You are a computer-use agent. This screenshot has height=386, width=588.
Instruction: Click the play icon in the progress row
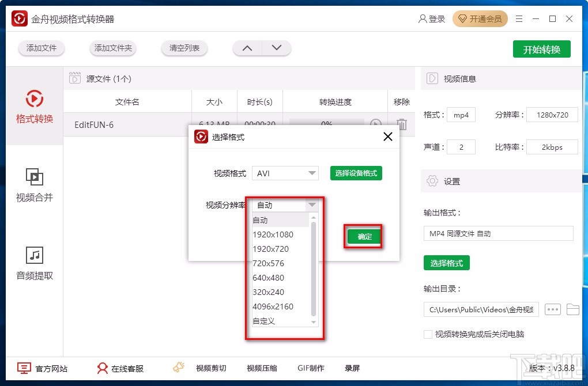tap(376, 124)
